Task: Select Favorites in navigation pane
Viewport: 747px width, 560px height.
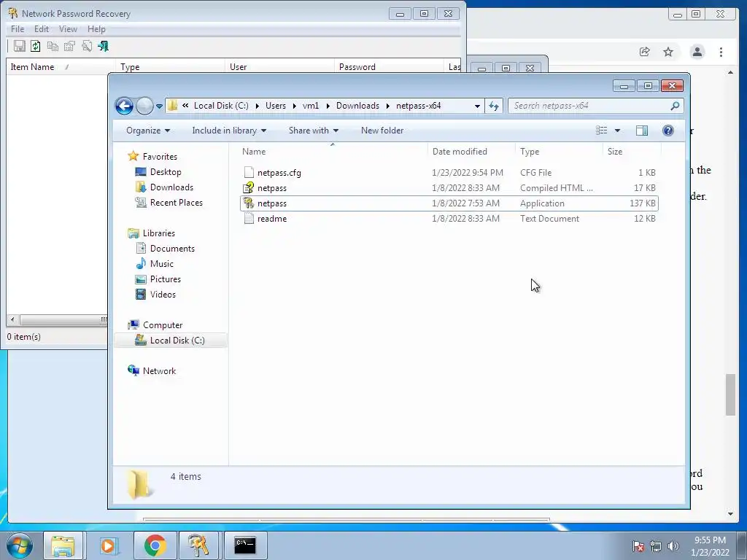Action: (x=160, y=157)
